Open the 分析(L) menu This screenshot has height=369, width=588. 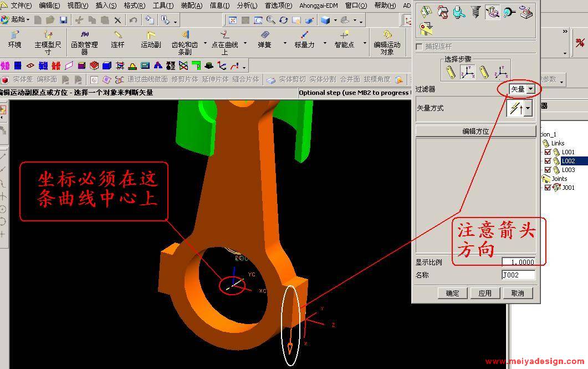[x=247, y=6]
